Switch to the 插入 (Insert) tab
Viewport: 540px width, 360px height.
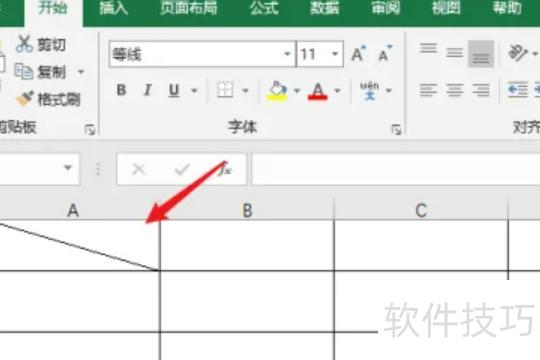(113, 9)
